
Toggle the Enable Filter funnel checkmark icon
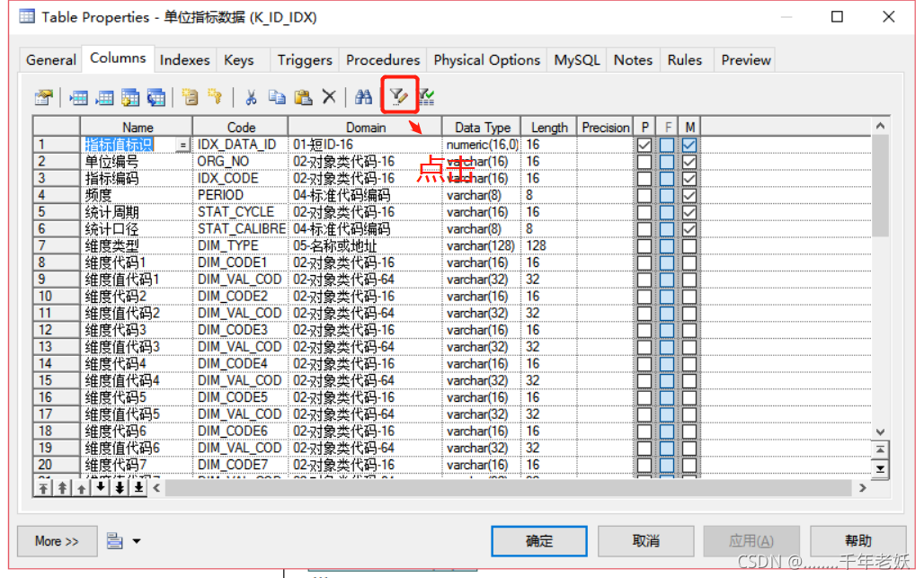(x=427, y=96)
